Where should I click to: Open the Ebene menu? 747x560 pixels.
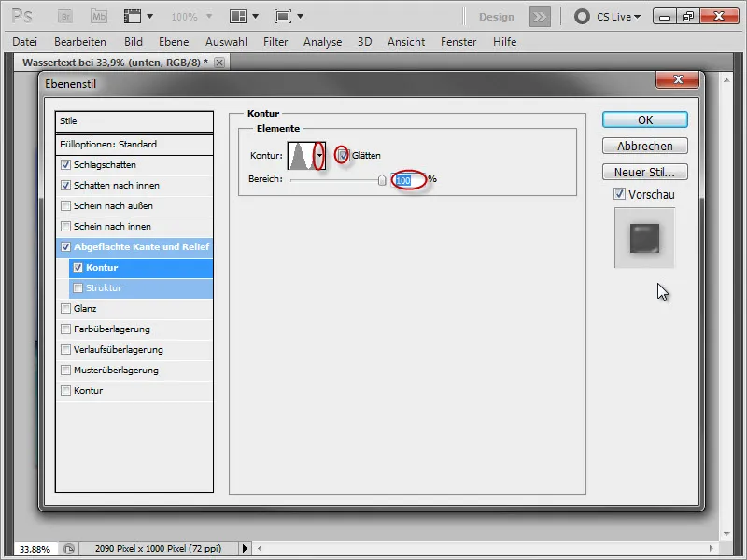click(174, 42)
